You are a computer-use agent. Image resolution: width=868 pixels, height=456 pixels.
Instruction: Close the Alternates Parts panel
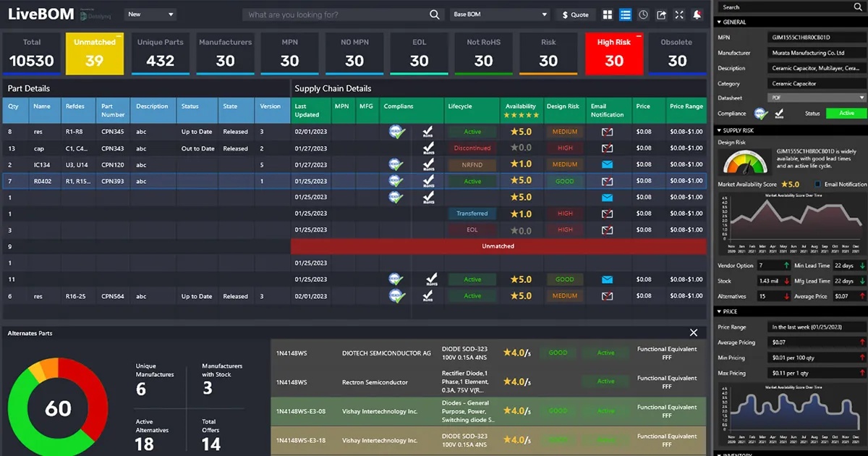[694, 333]
